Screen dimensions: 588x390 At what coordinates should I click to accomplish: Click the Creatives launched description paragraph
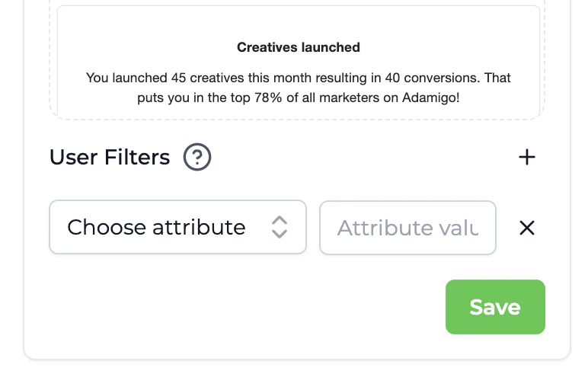pos(299,88)
